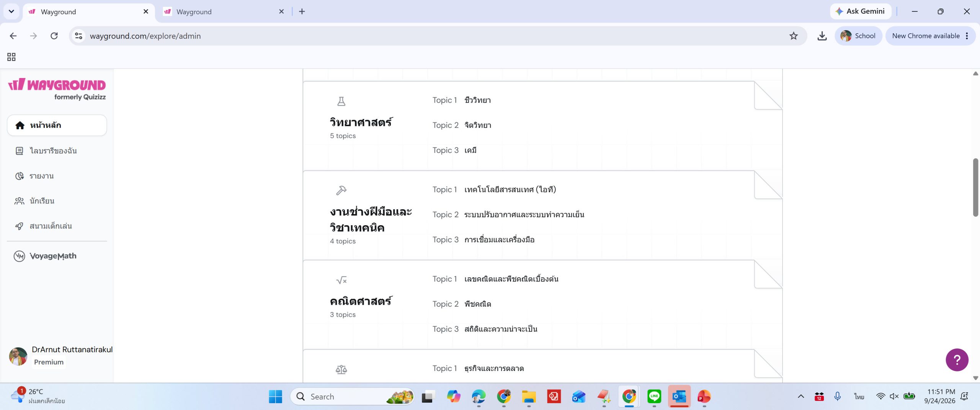Screen dimensions: 980x410
Task: Click the microphone tray icon
Action: 837,397
